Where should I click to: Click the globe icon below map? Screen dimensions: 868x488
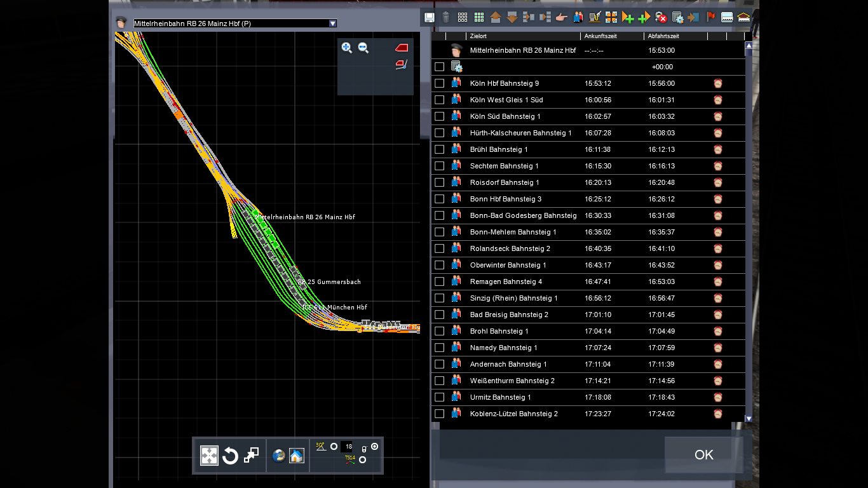point(278,456)
